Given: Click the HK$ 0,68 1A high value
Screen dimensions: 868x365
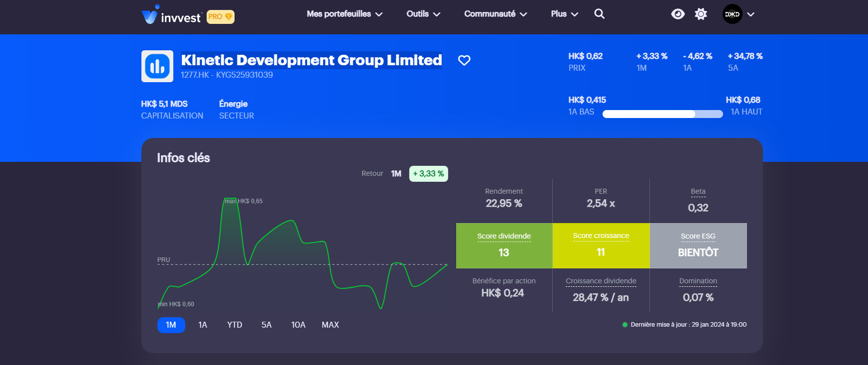Looking at the screenshot, I should tap(743, 100).
